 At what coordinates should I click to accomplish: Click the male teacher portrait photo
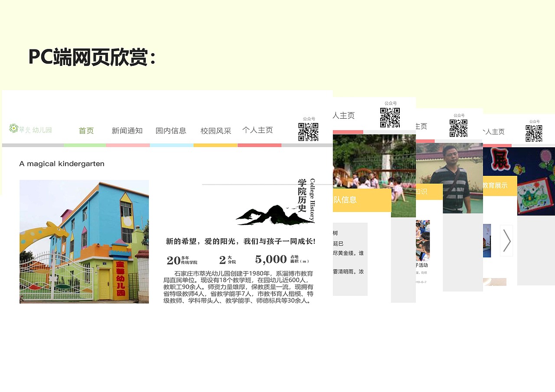coord(463,178)
